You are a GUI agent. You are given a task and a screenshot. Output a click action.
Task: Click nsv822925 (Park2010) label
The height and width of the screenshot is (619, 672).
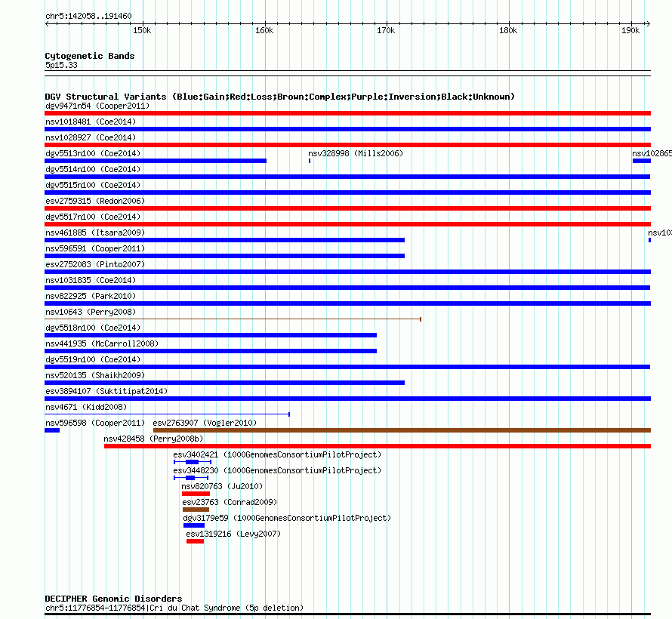pos(91,296)
